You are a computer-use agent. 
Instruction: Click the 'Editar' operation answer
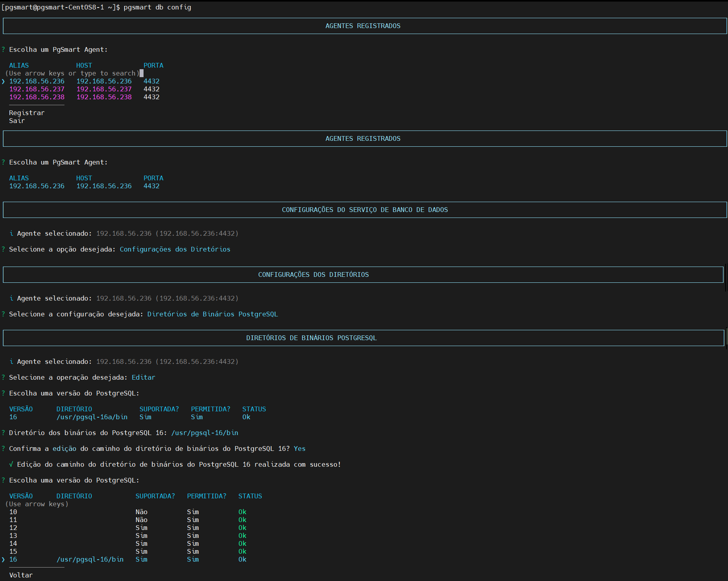pos(144,377)
